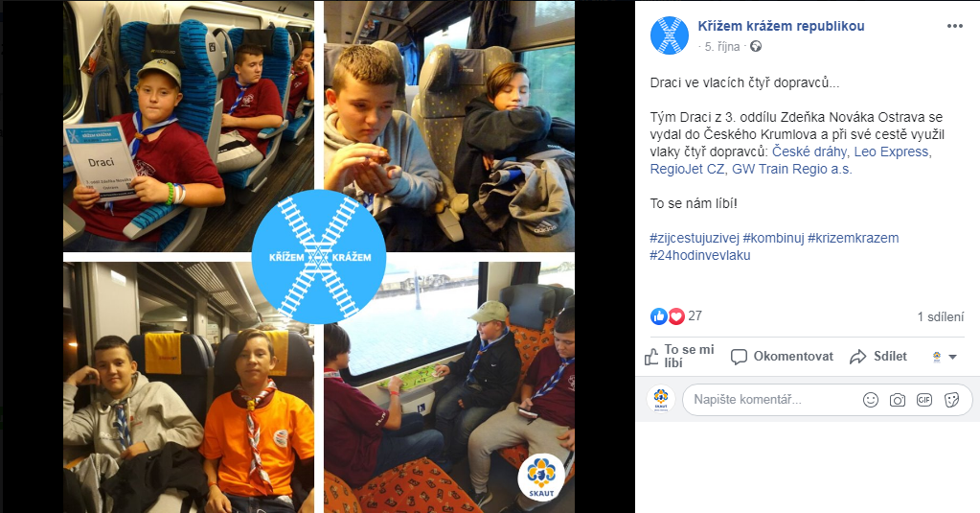This screenshot has width=980, height=513.
Task: Click the Křížem krážem page avatar
Action: tap(670, 35)
